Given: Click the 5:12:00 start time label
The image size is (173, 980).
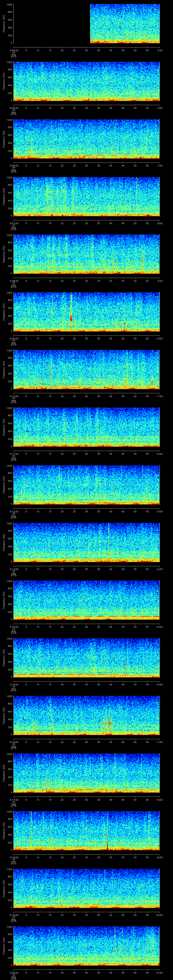Looking at the screenshot, I should coord(14,511).
